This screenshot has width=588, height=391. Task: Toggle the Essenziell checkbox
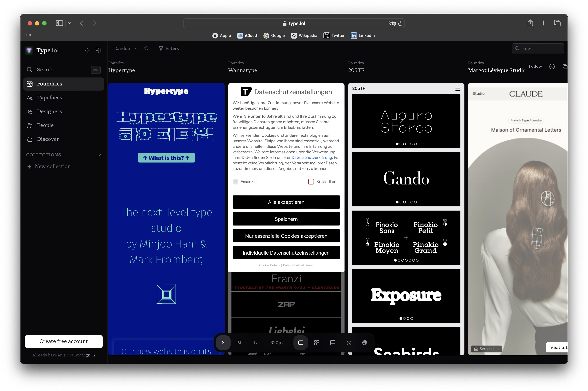click(x=235, y=181)
